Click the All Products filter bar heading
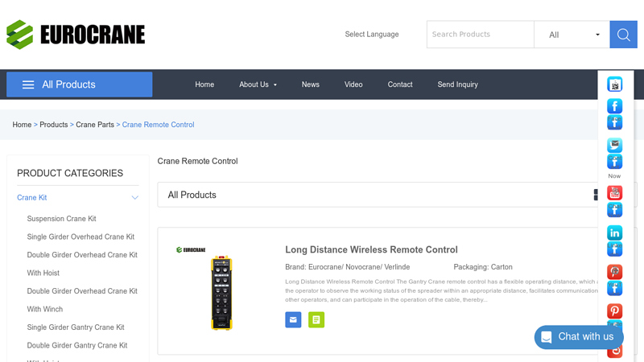The width and height of the screenshot is (644, 362). point(192,195)
